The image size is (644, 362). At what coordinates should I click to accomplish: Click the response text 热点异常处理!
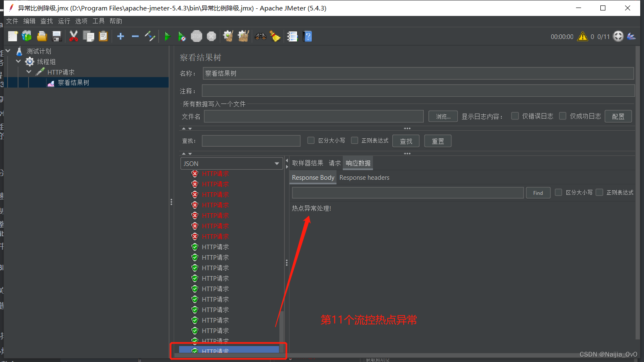(311, 208)
